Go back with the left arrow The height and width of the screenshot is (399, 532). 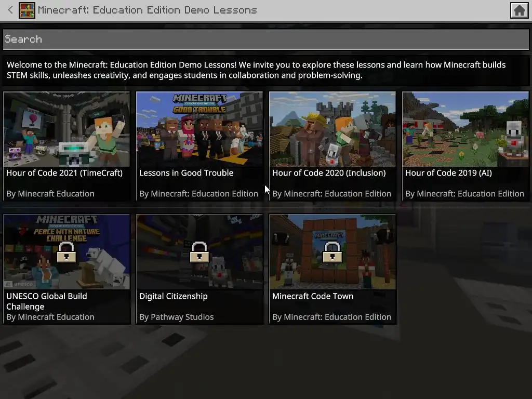pyautogui.click(x=10, y=10)
